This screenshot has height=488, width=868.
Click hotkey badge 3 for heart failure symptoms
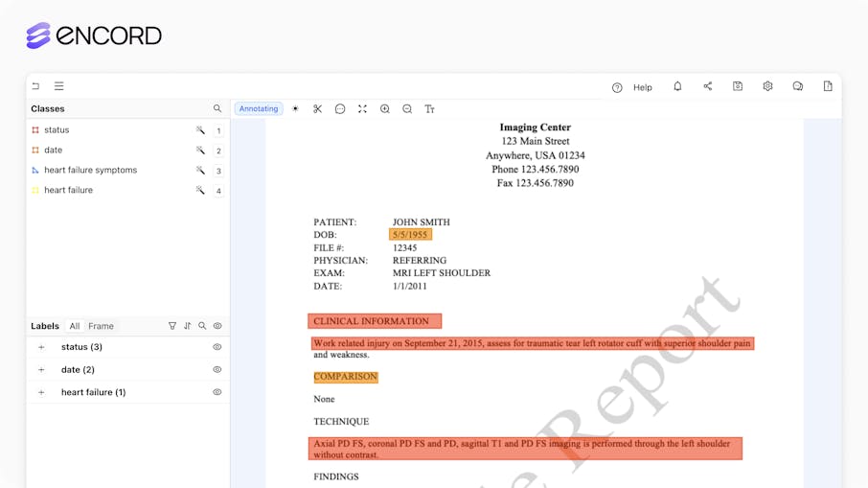[x=218, y=171]
